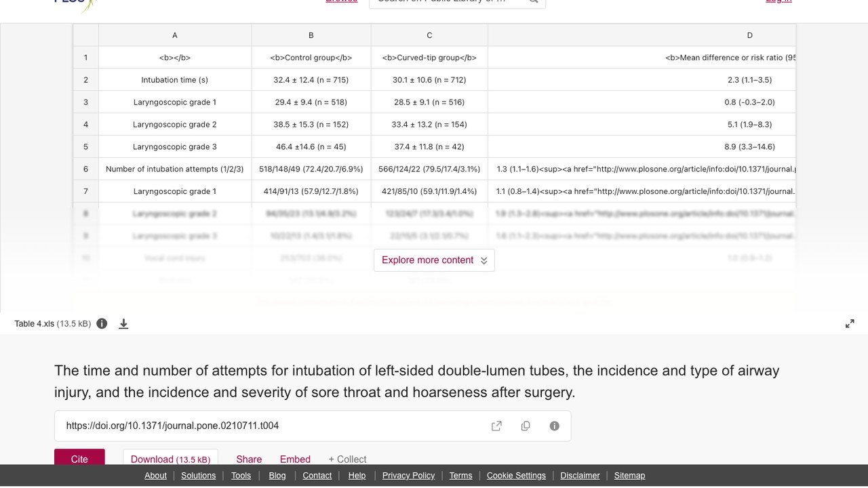
Task: Expand Explore more content
Action: [434, 260]
